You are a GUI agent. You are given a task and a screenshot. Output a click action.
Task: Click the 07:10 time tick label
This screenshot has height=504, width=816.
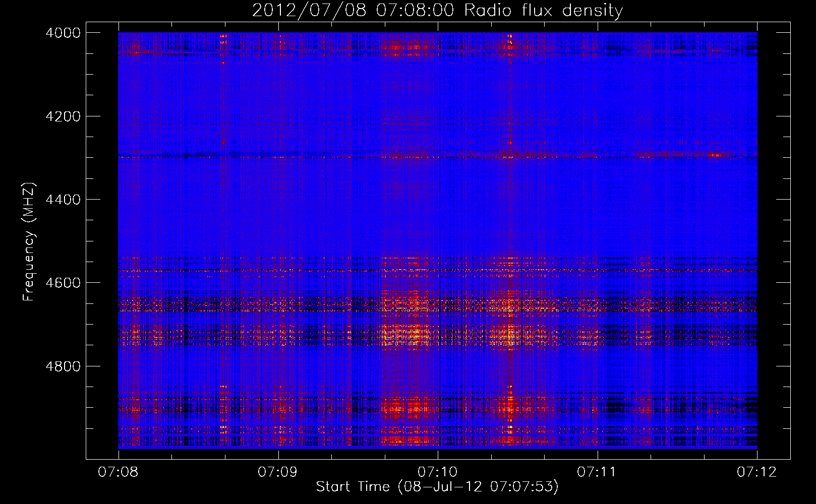[x=438, y=472]
